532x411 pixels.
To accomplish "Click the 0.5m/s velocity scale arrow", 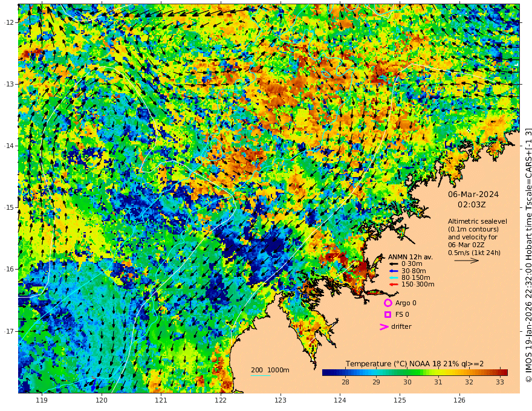I will (467, 261).
